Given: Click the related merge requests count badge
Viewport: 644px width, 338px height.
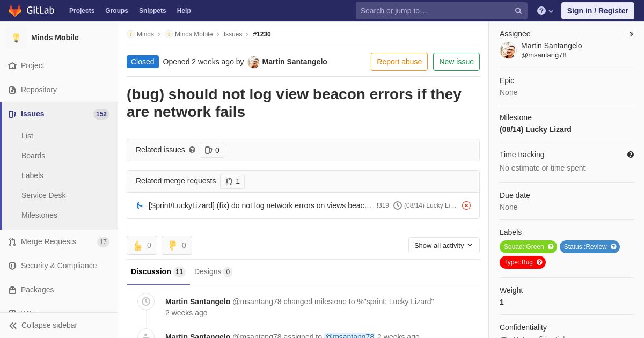Looking at the screenshot, I should coord(232,181).
